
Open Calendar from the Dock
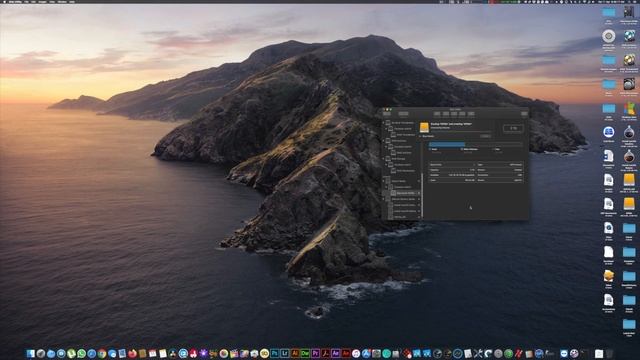(x=152, y=353)
